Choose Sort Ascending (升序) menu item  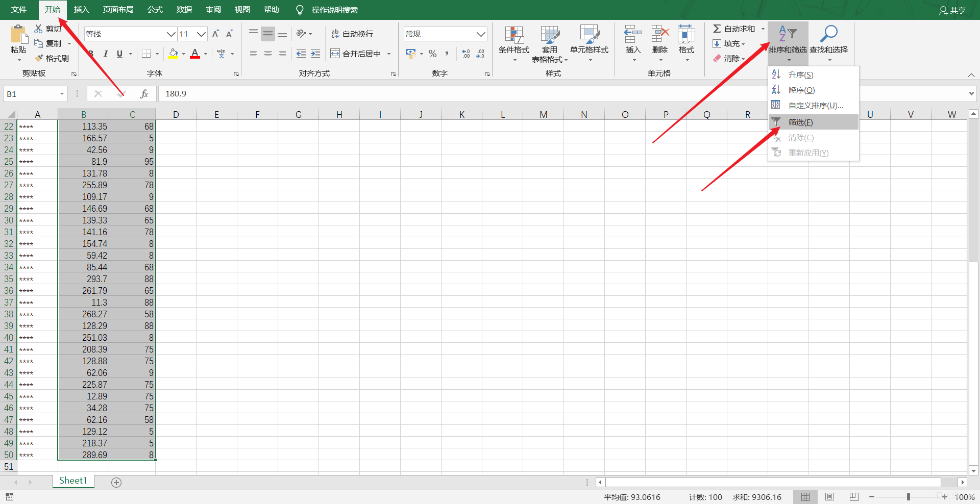(814, 74)
